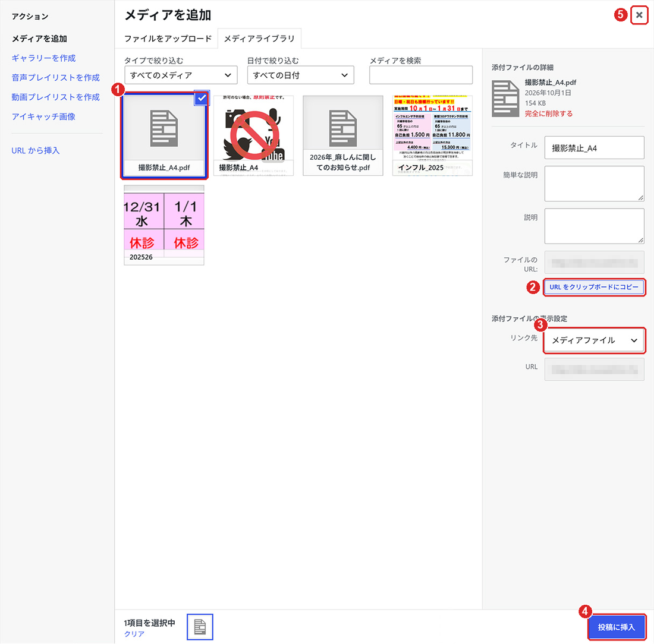Open アイキャッチ画像 in the sidebar

[x=44, y=116]
